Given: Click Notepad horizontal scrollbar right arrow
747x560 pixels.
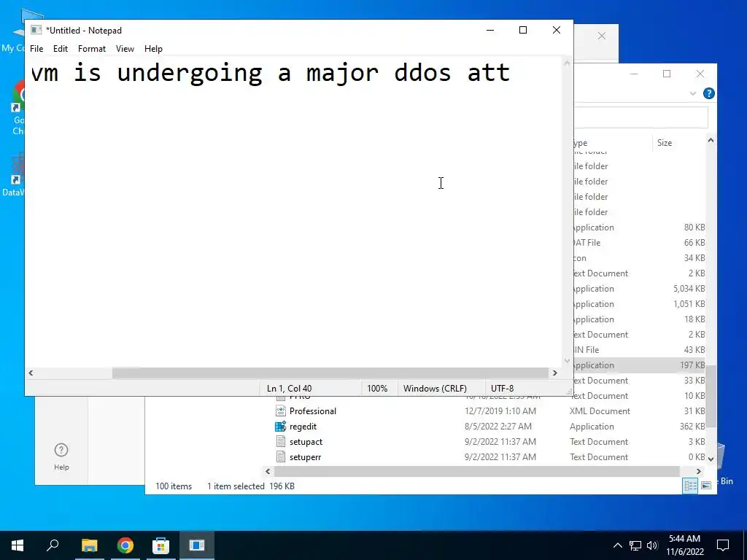Looking at the screenshot, I should coord(554,373).
